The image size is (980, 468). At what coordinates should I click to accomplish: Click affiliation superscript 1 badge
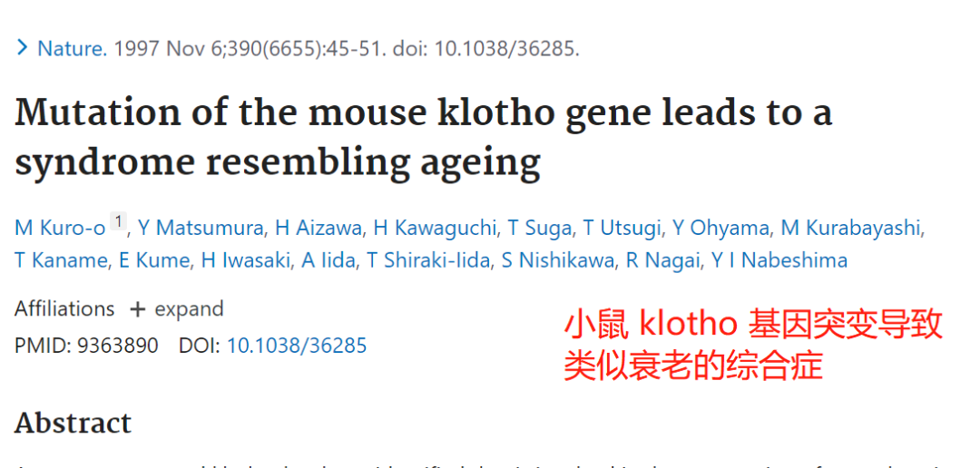pyautogui.click(x=119, y=221)
